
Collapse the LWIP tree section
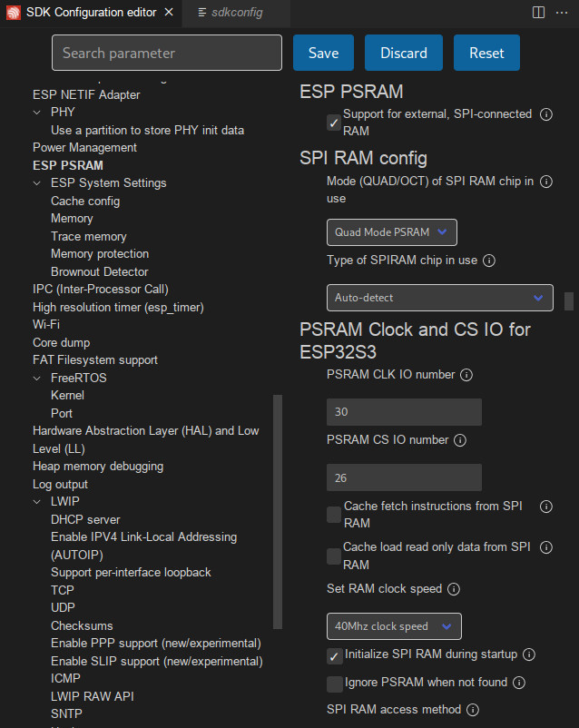[36, 501]
